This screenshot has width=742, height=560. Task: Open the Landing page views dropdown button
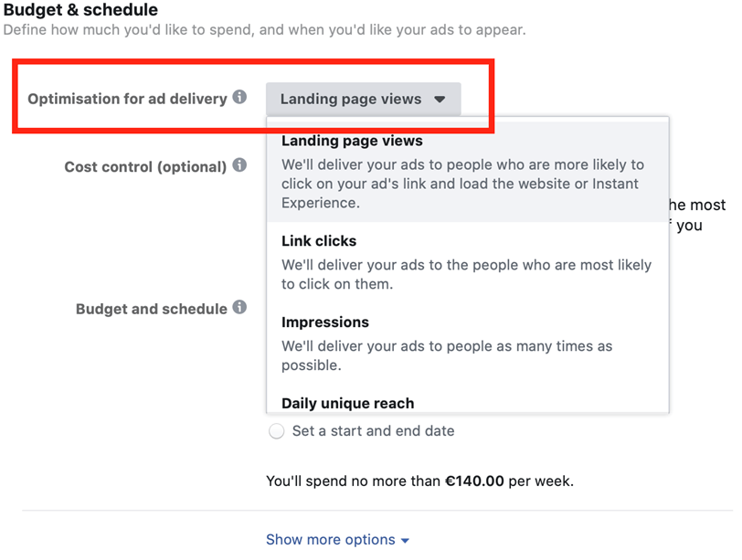pos(364,100)
